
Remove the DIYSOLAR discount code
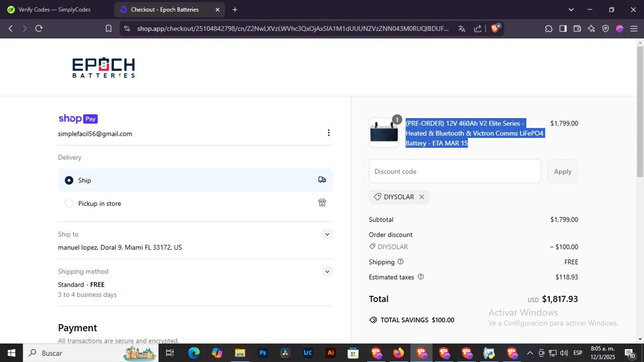422,197
